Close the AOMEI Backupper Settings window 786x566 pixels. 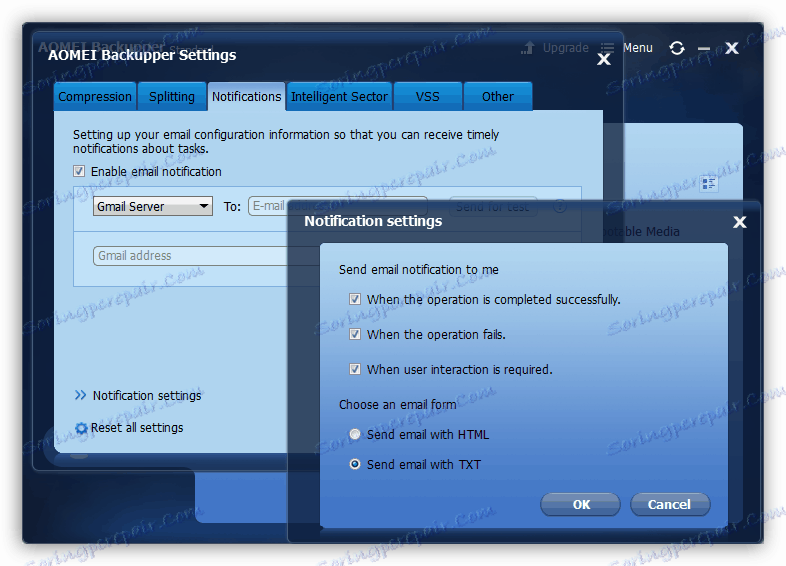[x=604, y=59]
